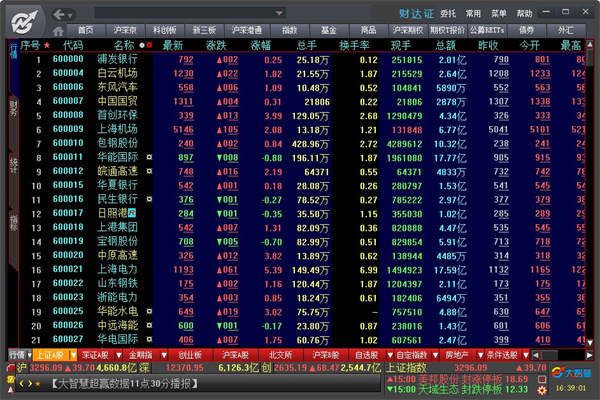Image resolution: width=600 pixels, height=400 pixels.
Task: Select the 沪深B股 bottom tab
Action: pyautogui.click(x=325, y=355)
